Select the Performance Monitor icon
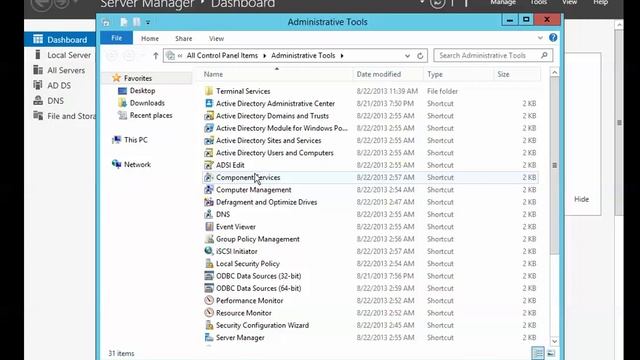640x360 pixels. pos(209,300)
